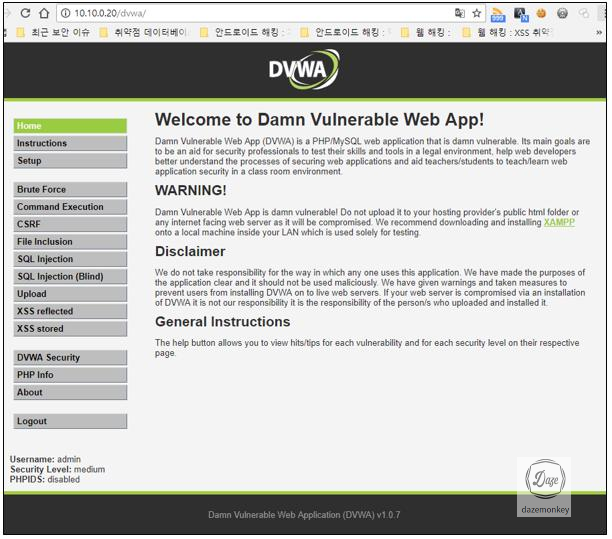Open the 웹 해킹 : XSS bookmark folder
612x539 pixels.
(506, 32)
